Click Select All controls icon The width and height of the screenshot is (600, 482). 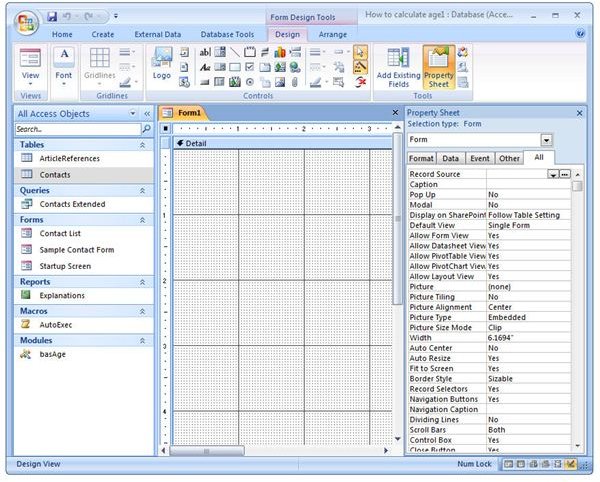pos(338,82)
